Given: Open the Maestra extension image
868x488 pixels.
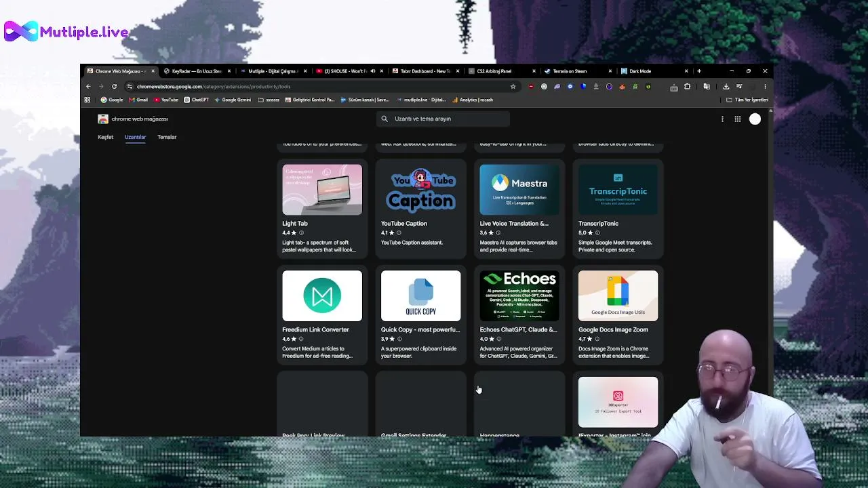Looking at the screenshot, I should pos(519,190).
